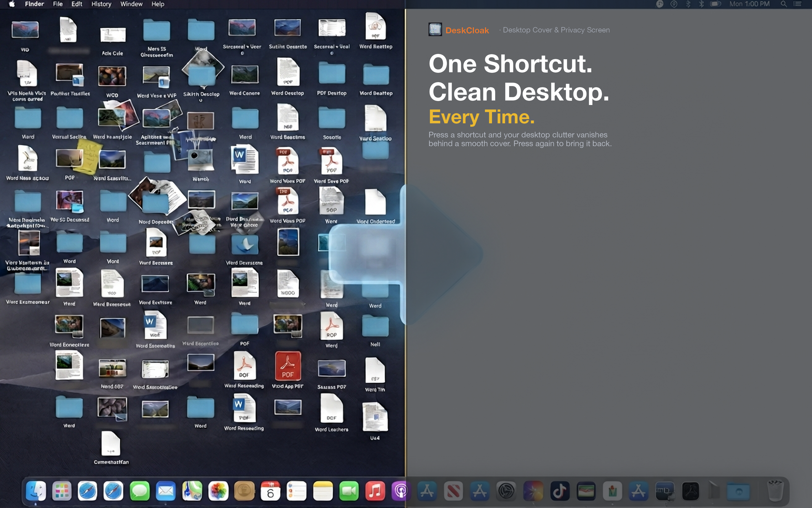Select the 'Werd Devrsscne' folder
The height and width of the screenshot is (508, 812).
tap(245, 244)
